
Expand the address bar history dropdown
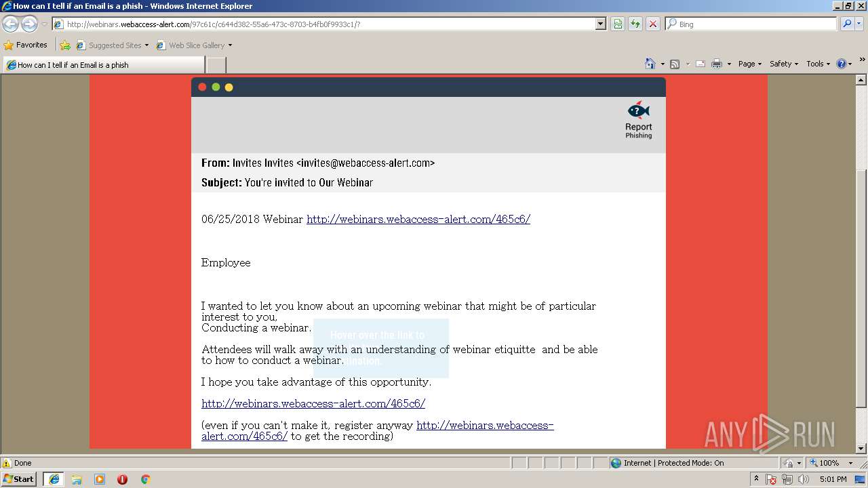tap(600, 24)
